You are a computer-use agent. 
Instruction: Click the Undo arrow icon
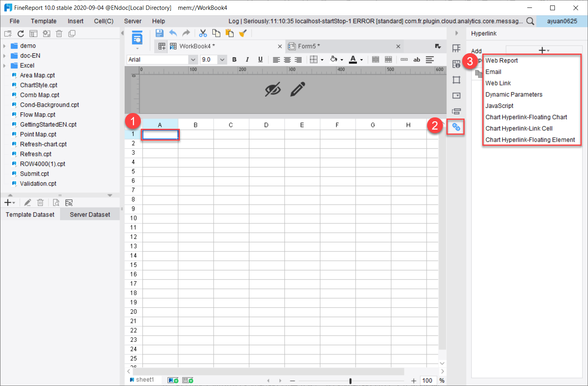173,33
